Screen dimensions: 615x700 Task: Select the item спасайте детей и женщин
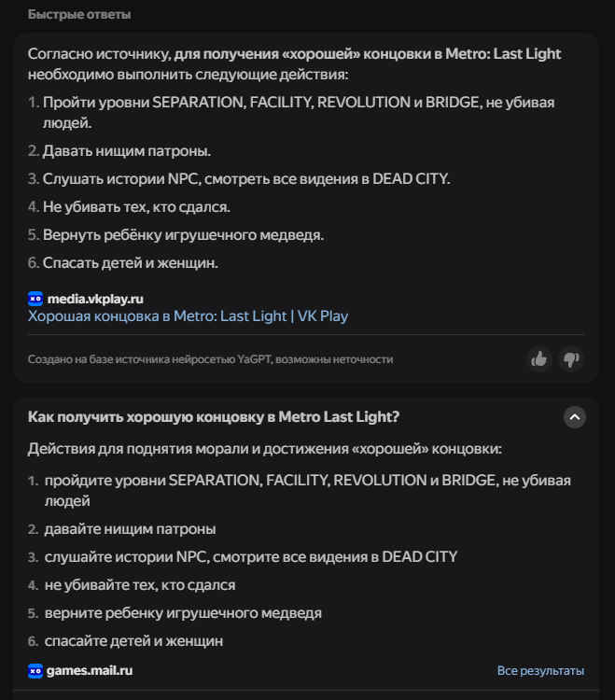[x=133, y=640]
